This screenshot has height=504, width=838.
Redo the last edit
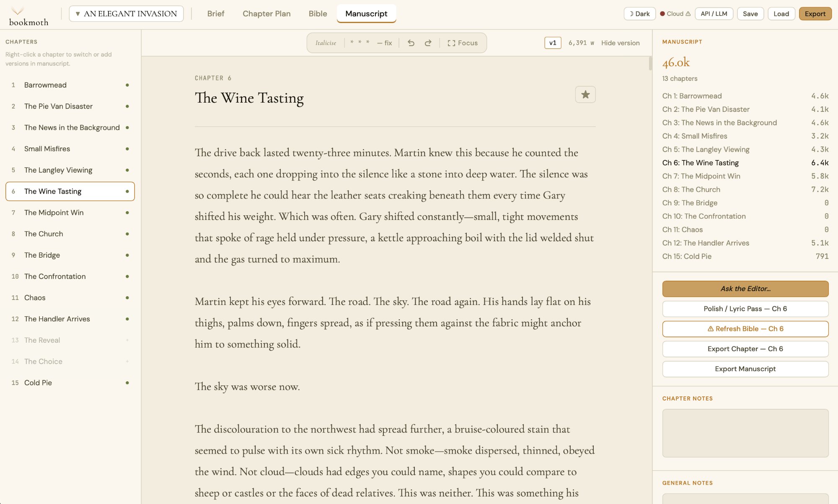(x=428, y=42)
